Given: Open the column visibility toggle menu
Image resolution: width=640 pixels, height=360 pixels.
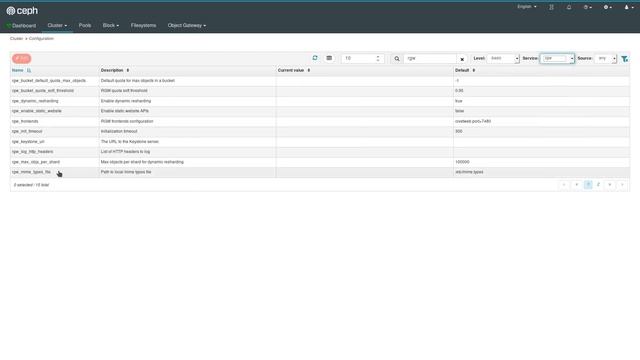Looking at the screenshot, I should pos(329,58).
